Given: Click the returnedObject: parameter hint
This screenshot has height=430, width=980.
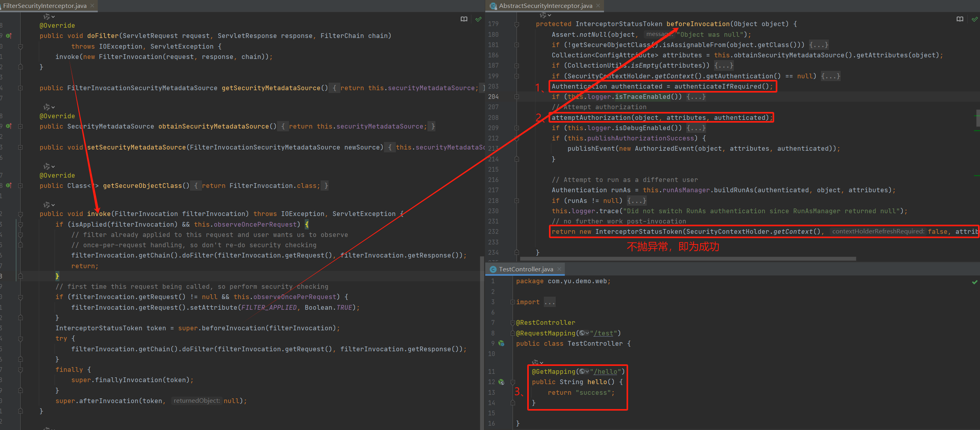Looking at the screenshot, I should [x=197, y=401].
